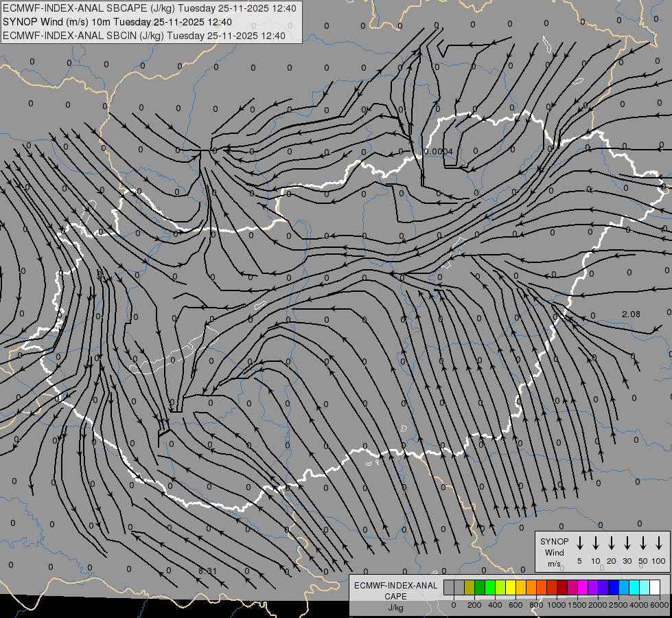
Task: Click the 2.08 value on the map
Action: tap(631, 314)
